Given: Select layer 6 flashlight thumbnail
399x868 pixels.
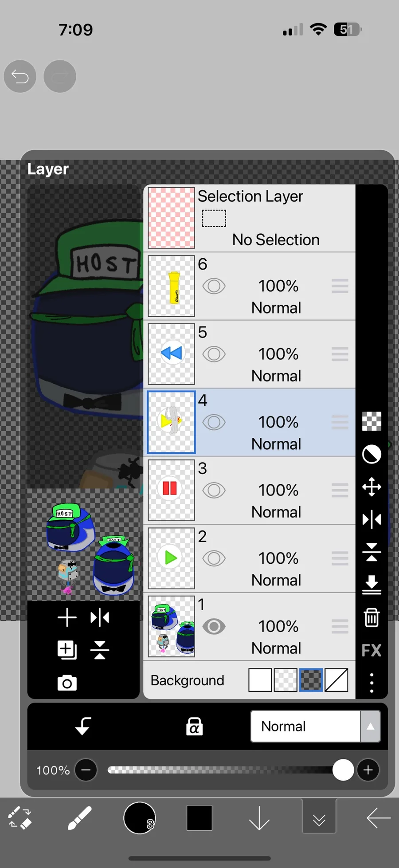Looking at the screenshot, I should tap(171, 286).
